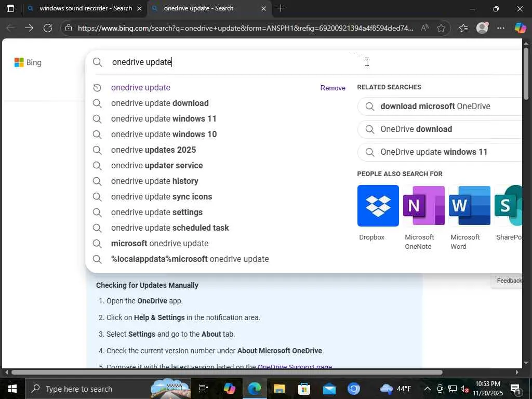
Task: Open the Dropbox thumbnail
Action: [x=378, y=206]
